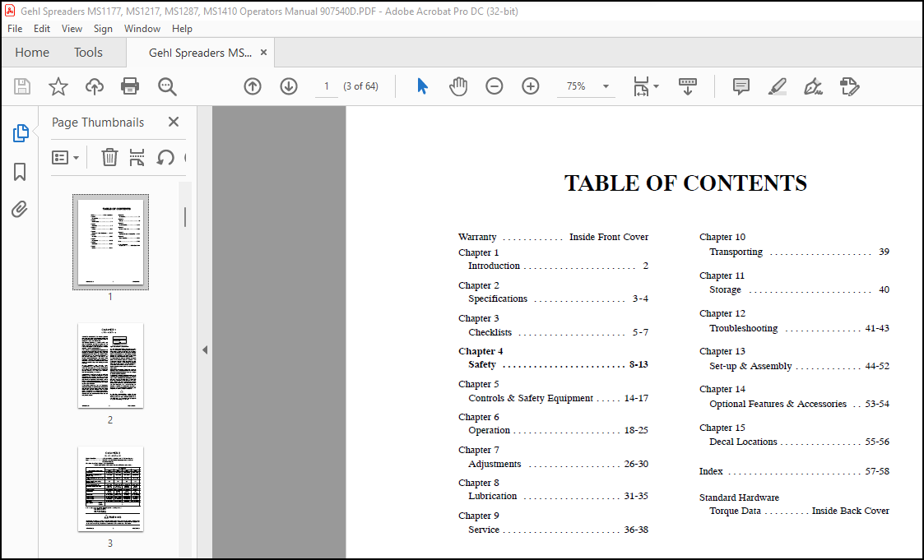
Task: Select page 3 thumbnail
Action: 111,488
